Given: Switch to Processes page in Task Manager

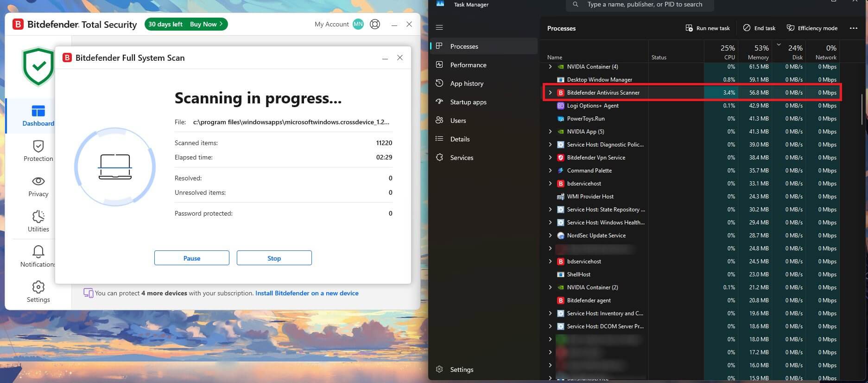Looking at the screenshot, I should [x=484, y=46].
